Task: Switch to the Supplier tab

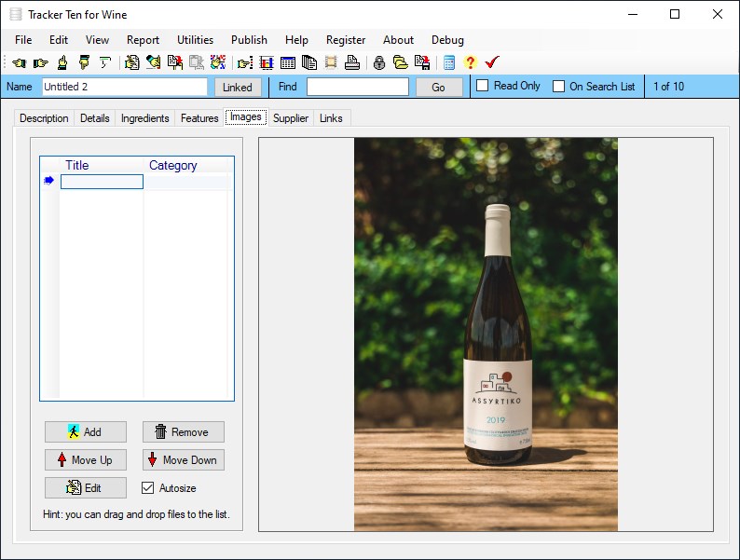Action: coord(290,118)
